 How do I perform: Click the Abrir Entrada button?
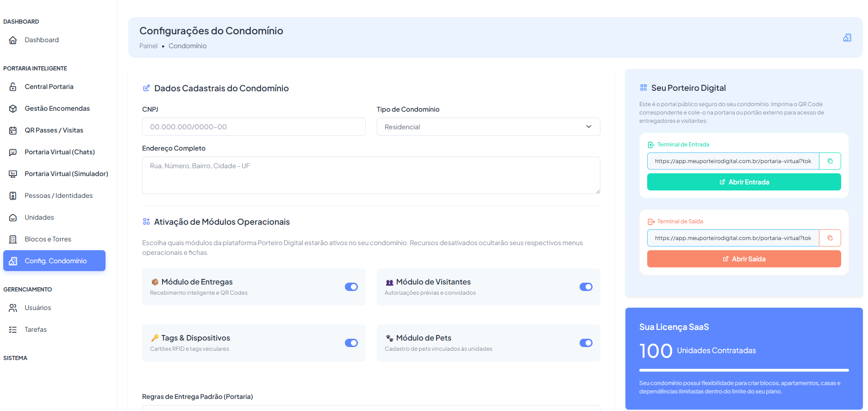tap(744, 182)
